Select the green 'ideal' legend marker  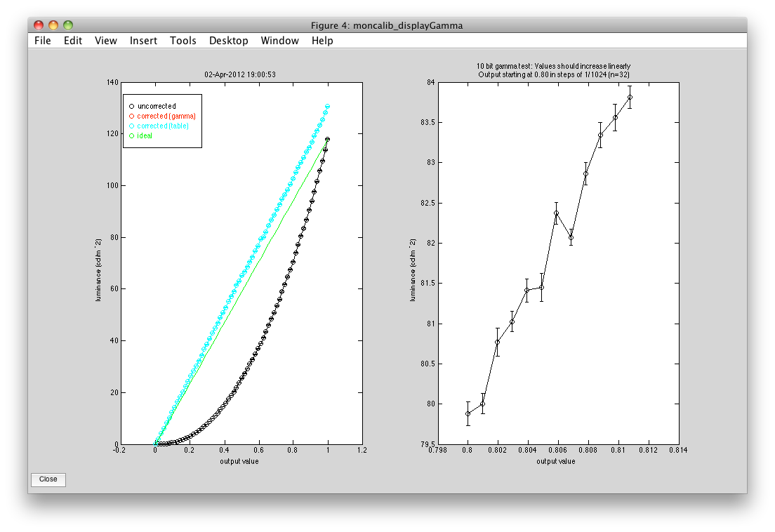click(131, 135)
